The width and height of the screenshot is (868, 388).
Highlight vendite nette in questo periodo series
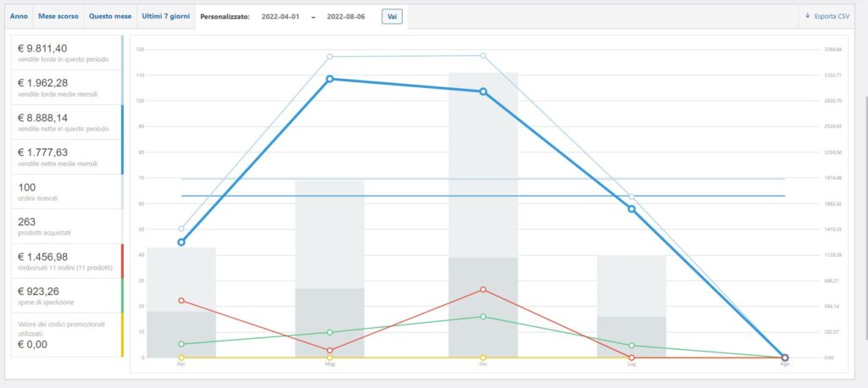click(x=67, y=122)
